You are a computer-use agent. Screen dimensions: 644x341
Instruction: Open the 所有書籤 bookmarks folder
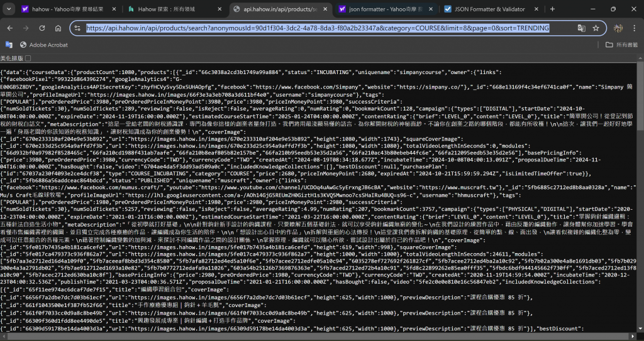point(622,45)
